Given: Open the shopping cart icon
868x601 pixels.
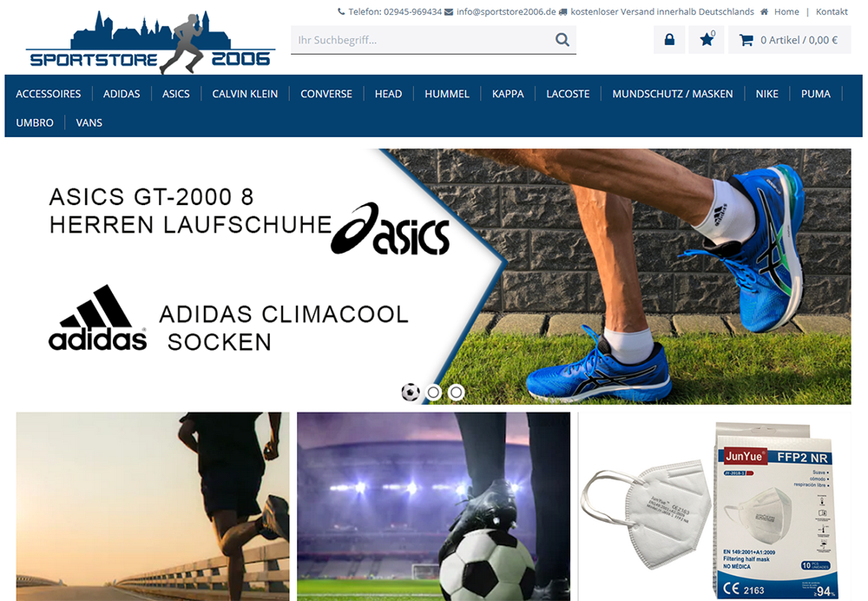Looking at the screenshot, I should (x=746, y=40).
